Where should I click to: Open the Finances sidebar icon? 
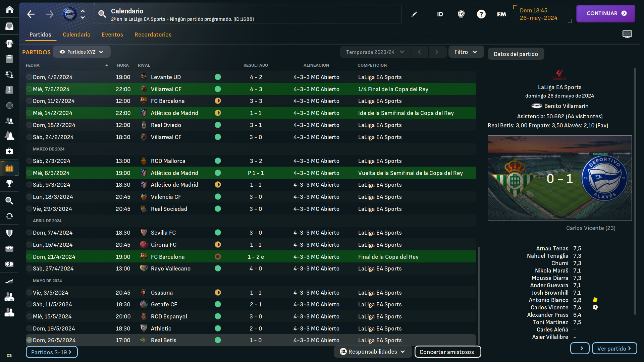point(9,264)
